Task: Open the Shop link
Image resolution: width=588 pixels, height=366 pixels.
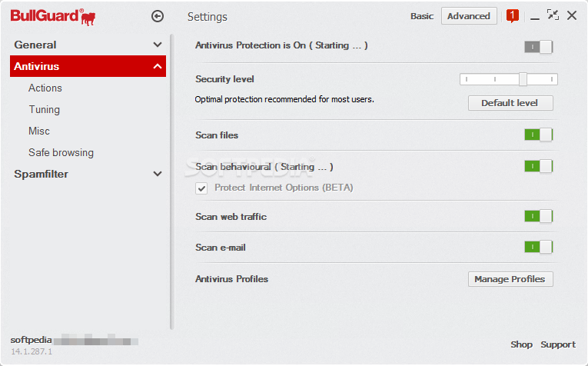Action: pos(521,344)
